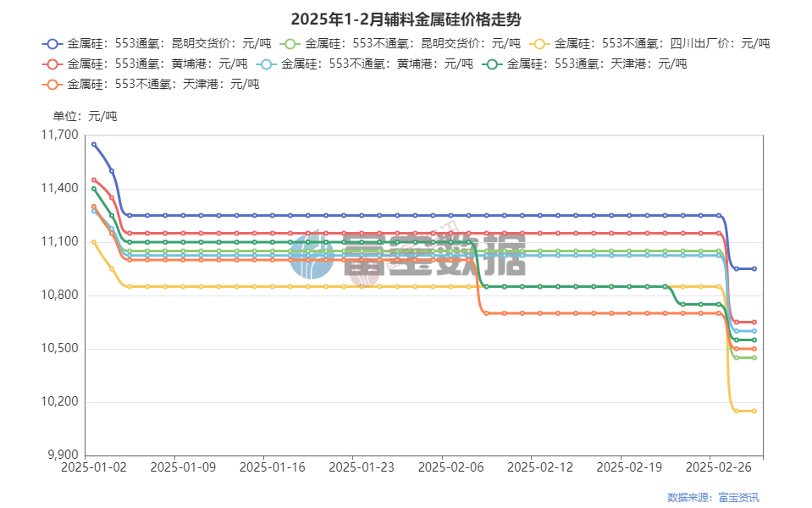Click the unit label 单位：元/吨

click(x=85, y=116)
